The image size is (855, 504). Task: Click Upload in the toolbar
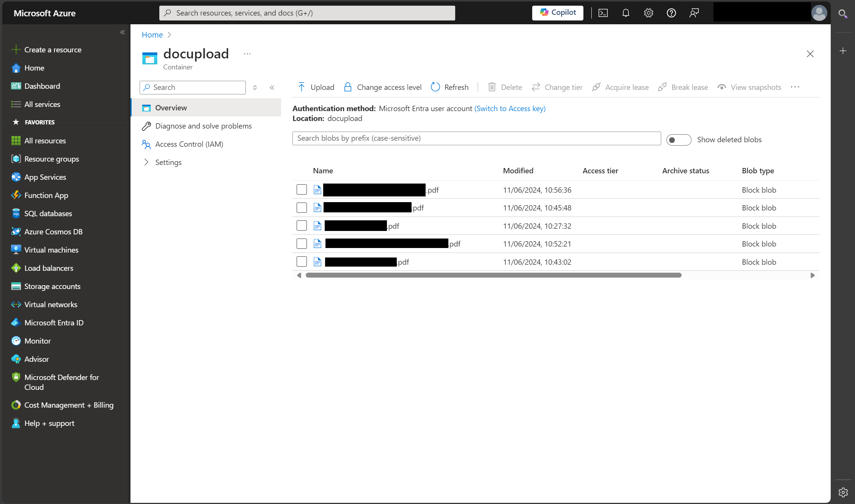(x=316, y=87)
